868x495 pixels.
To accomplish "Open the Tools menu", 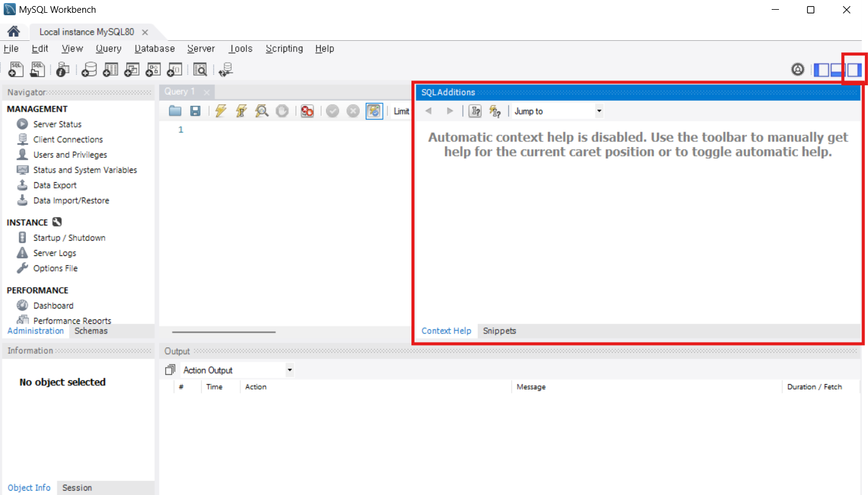I will point(241,49).
